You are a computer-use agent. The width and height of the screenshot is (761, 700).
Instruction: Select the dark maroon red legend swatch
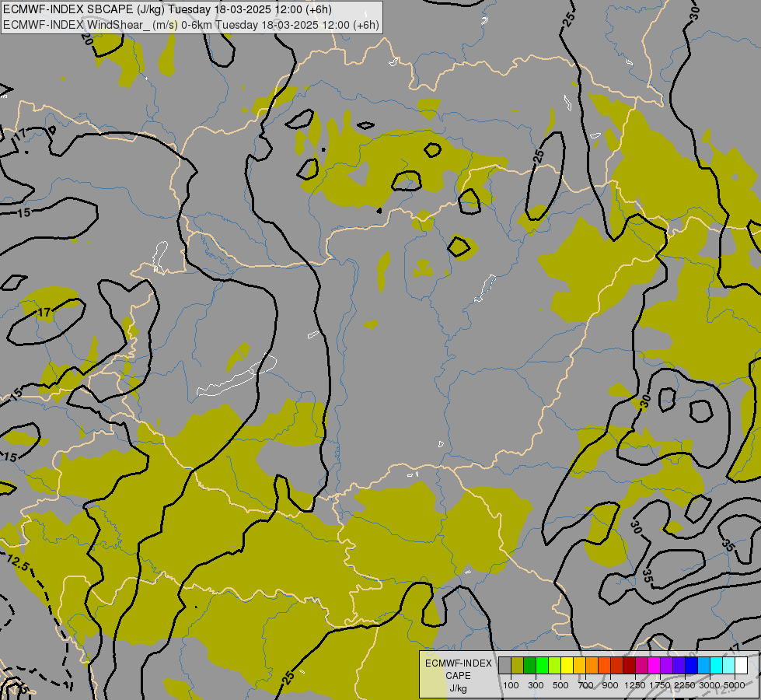click(629, 665)
